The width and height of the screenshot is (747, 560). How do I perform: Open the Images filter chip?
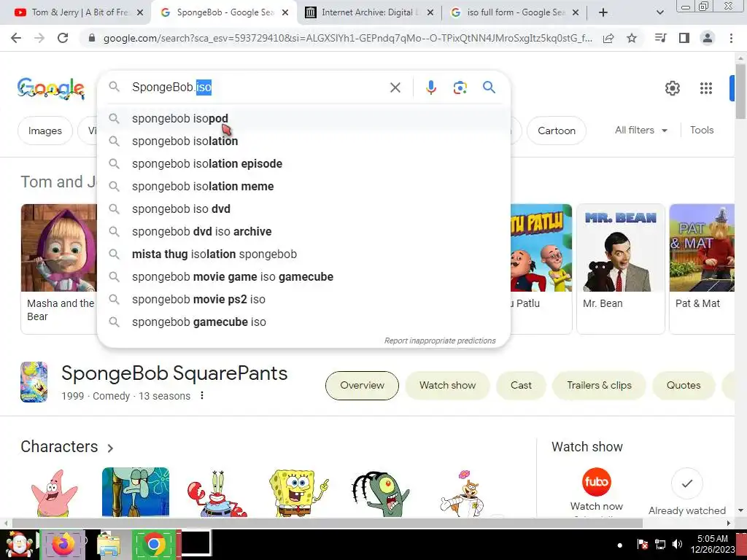tap(44, 131)
